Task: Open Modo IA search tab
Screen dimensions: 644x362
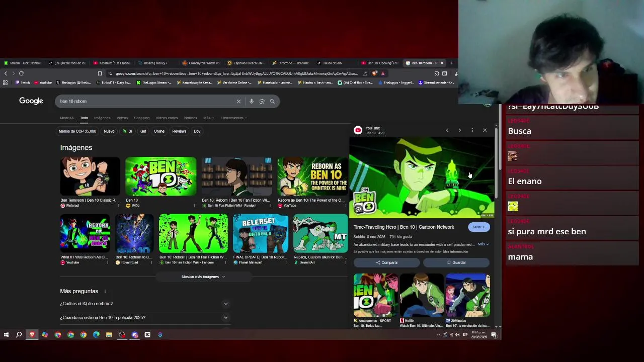Action: [67, 118]
